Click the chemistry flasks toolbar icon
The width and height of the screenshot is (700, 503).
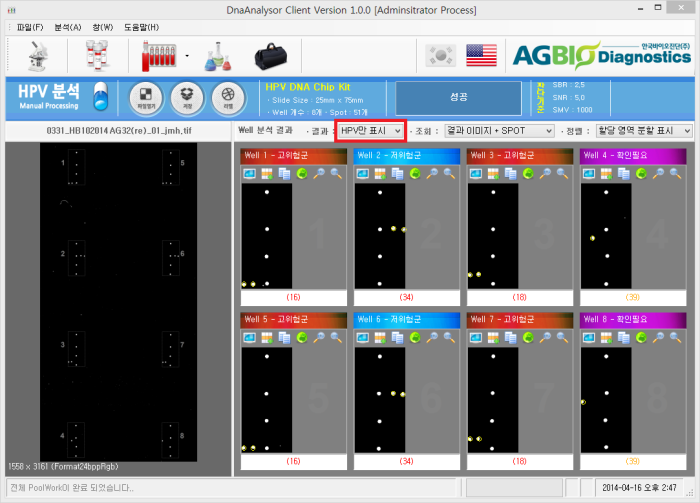[x=217, y=56]
